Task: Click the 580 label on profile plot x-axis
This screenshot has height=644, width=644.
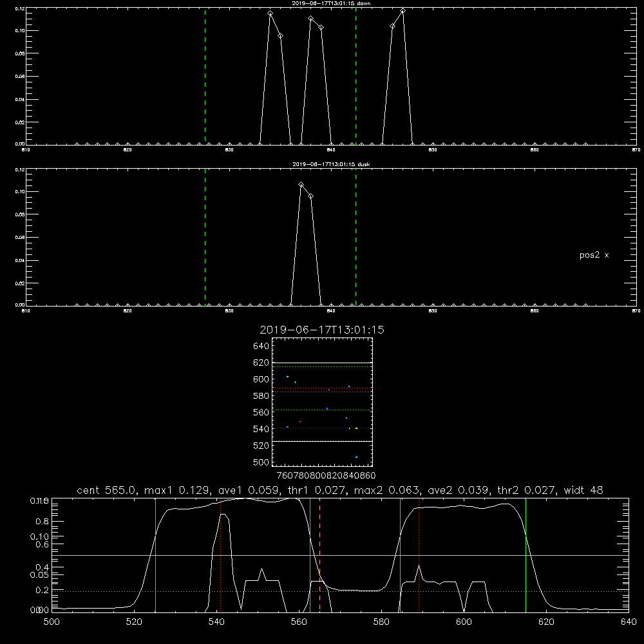Action: pos(381,621)
